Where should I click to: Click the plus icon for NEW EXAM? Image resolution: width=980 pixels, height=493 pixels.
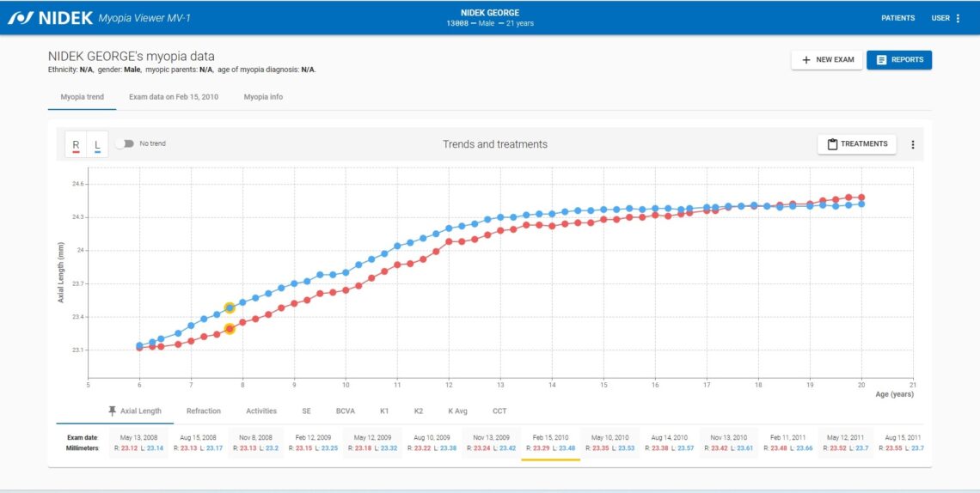tap(805, 60)
